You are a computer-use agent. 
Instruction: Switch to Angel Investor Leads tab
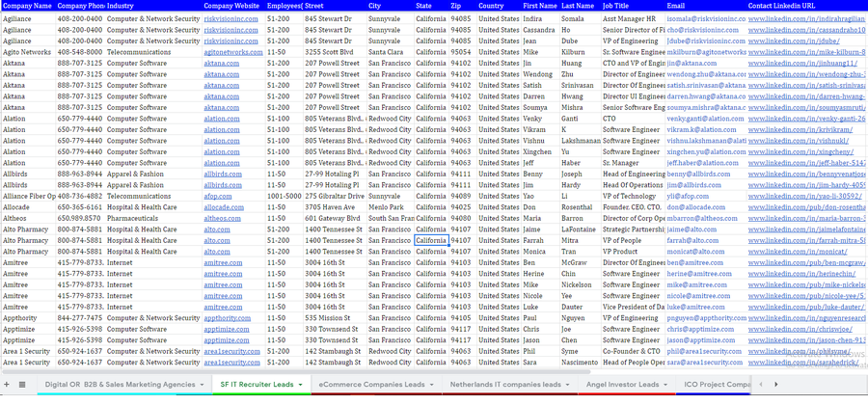coord(623,385)
